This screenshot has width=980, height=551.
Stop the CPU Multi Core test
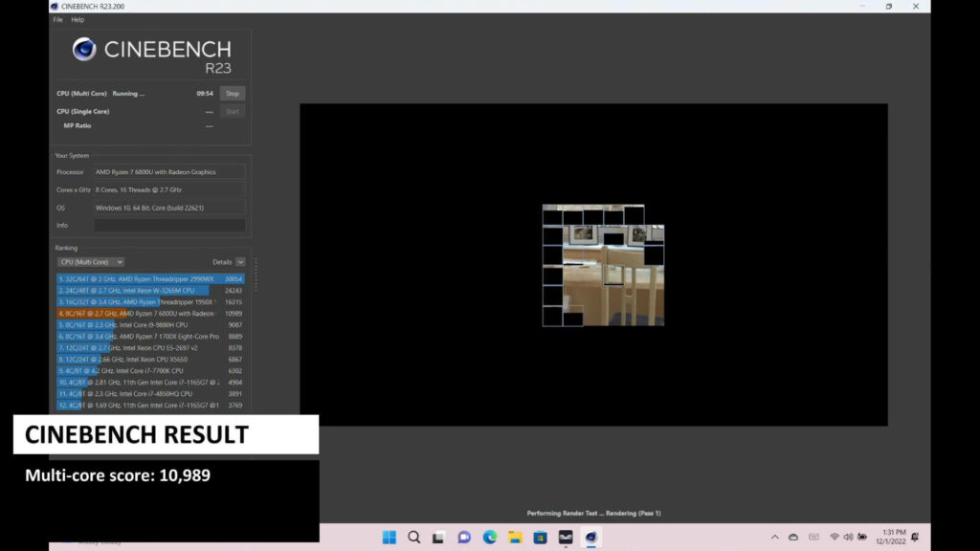[232, 93]
